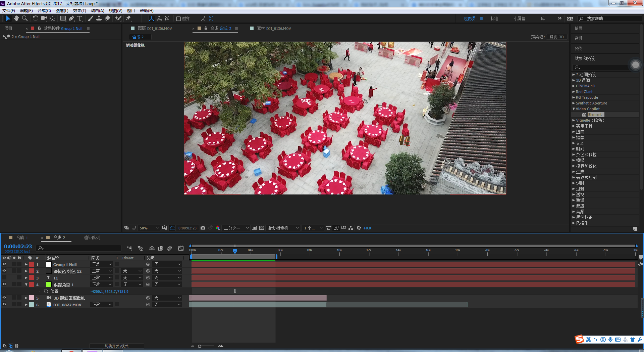Click the position stopwatch on layer 4
The image size is (644, 352).
[x=46, y=291]
